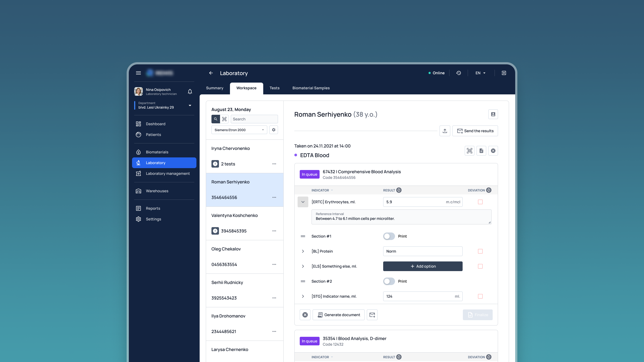This screenshot has height=362, width=644.
Task: Click the patient Search input field
Action: [254, 119]
